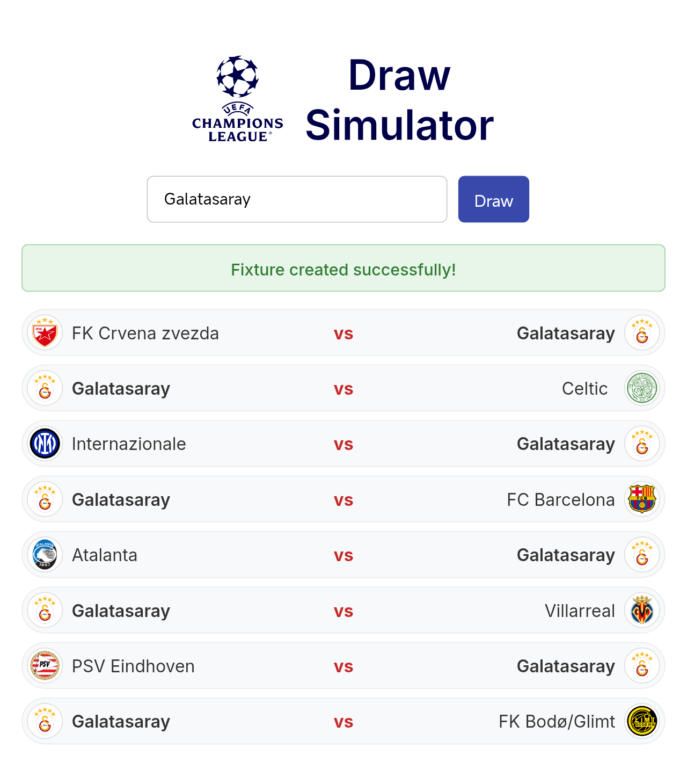
Task: Click the Villarreal club crest
Action: pyautogui.click(x=642, y=611)
